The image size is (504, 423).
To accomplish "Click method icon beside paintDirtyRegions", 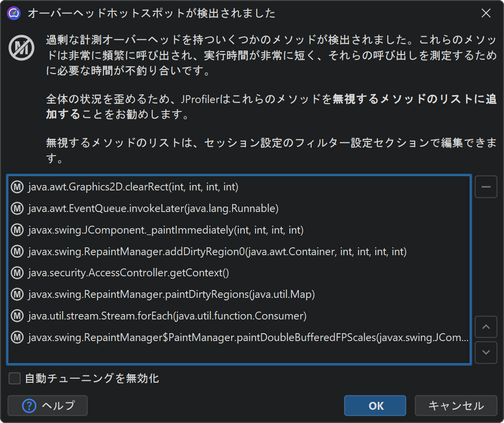I will pos(17,294).
